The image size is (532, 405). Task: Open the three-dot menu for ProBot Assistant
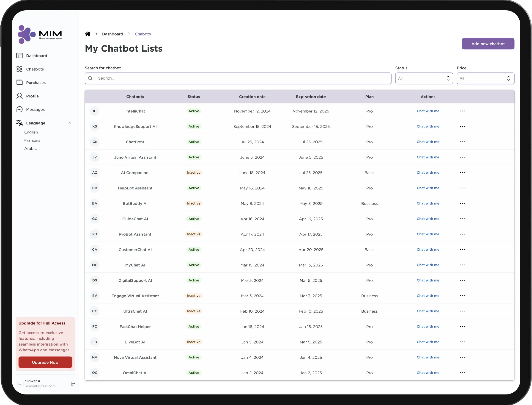coord(463,234)
